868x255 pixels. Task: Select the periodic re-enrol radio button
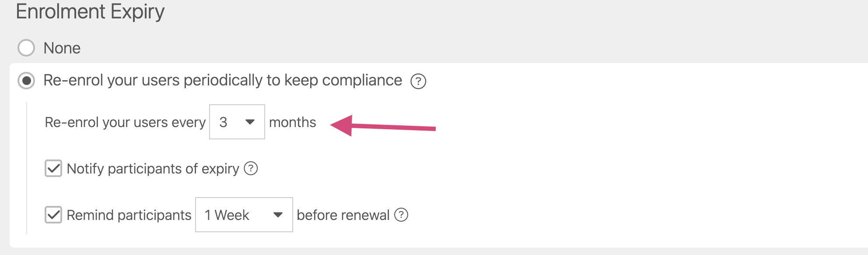pos(26,81)
